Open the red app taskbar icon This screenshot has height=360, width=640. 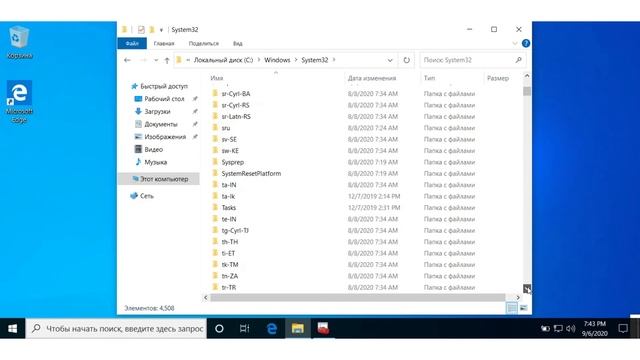323,329
